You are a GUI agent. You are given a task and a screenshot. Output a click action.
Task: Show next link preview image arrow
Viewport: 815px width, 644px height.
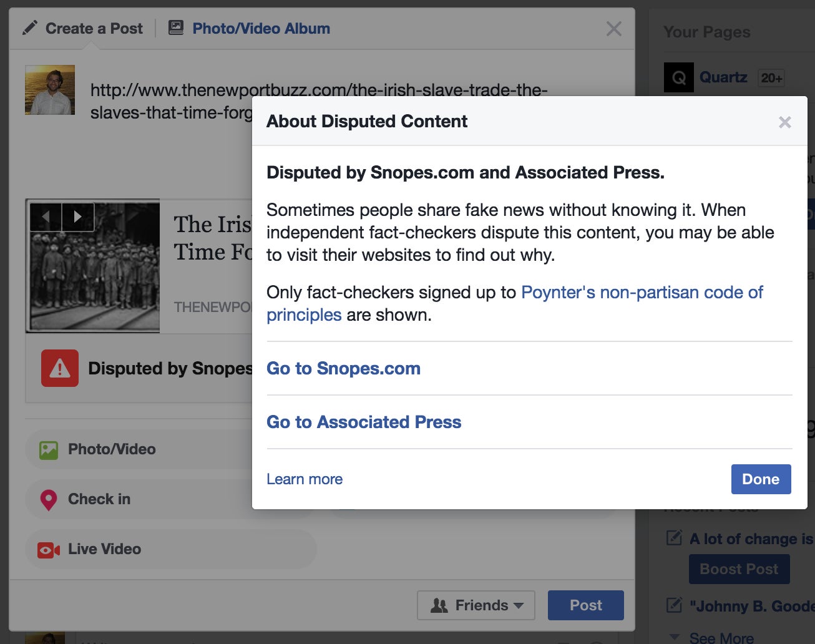78,217
